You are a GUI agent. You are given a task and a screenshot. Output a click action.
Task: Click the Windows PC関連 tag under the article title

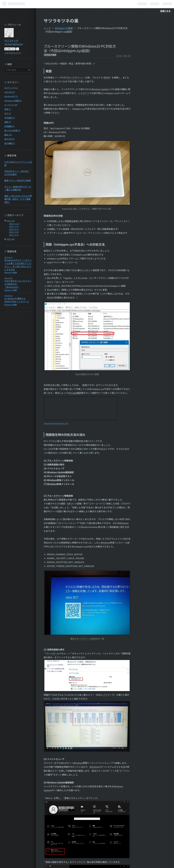(x=50, y=55)
